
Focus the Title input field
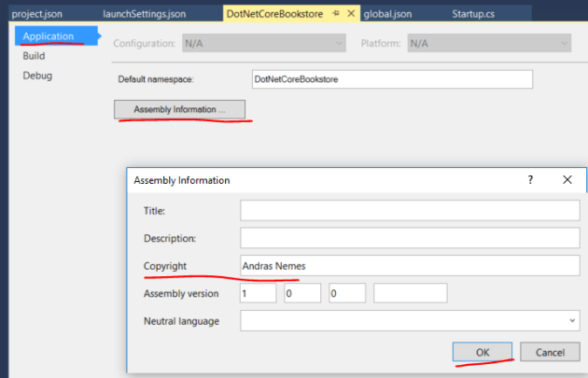click(410, 210)
